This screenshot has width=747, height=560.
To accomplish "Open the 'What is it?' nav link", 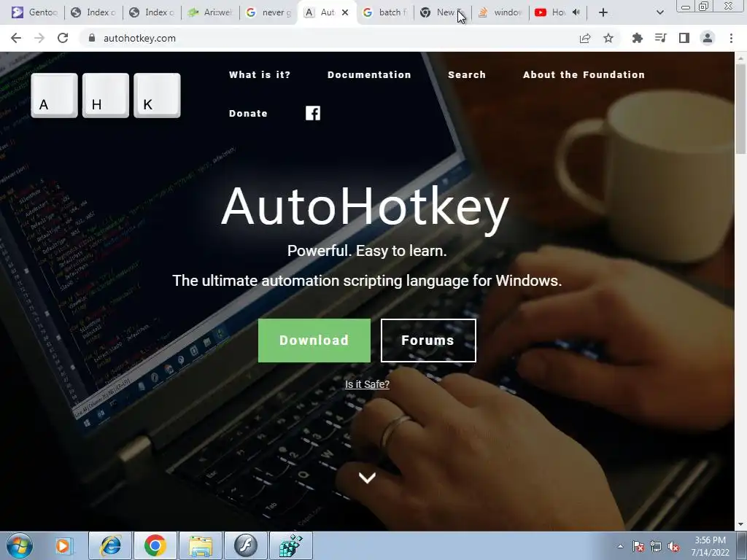I will click(x=260, y=75).
